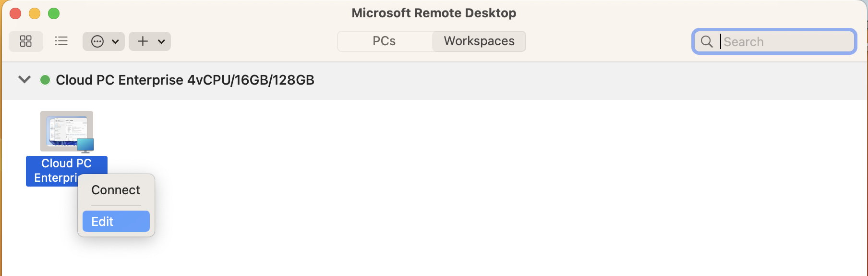Click the plus add icon
This screenshot has height=276, width=868.
[x=143, y=41]
